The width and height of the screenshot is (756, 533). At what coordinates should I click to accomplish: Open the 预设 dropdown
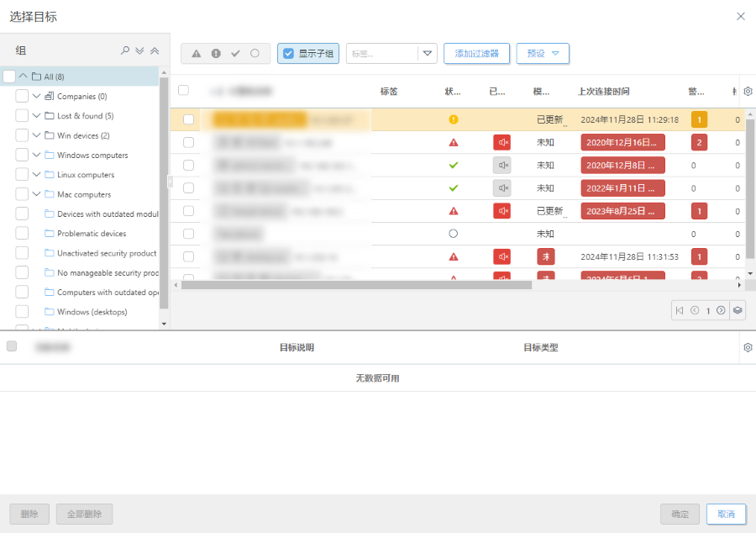[x=543, y=54]
